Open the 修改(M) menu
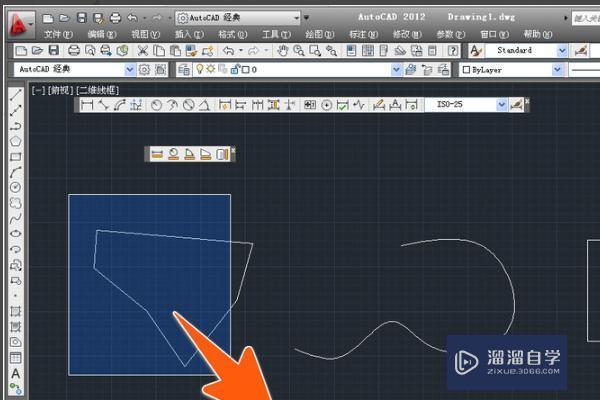The image size is (600, 400). [x=407, y=34]
